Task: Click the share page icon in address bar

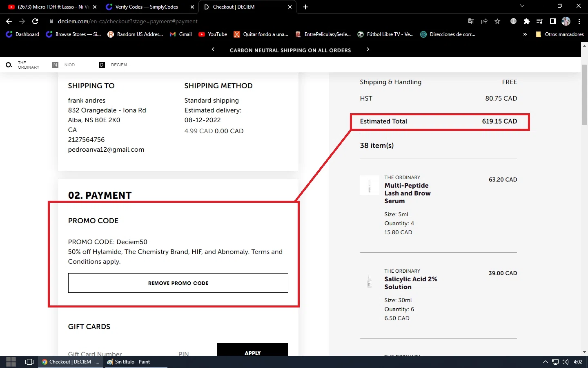Action: pyautogui.click(x=484, y=21)
